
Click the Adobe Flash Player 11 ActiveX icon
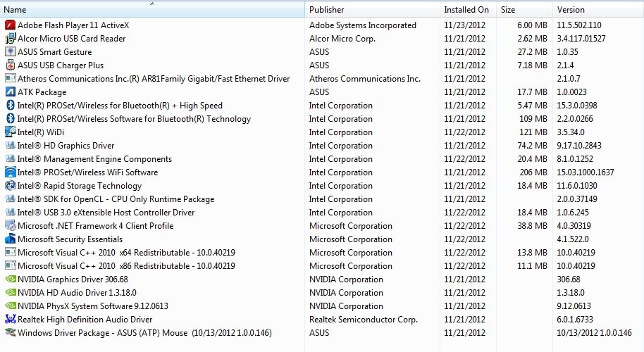pos(11,25)
